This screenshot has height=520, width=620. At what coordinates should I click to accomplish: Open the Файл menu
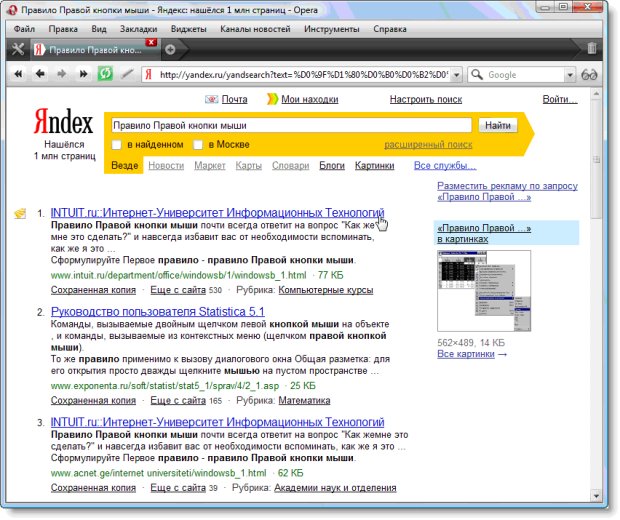(24, 29)
